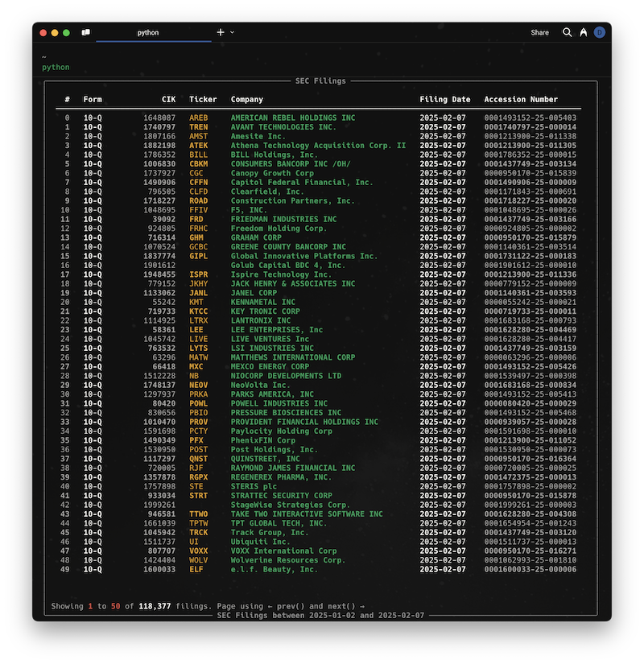This screenshot has height=664, width=644.
Task: Open the tab overview panel icon
Action: pos(85,32)
